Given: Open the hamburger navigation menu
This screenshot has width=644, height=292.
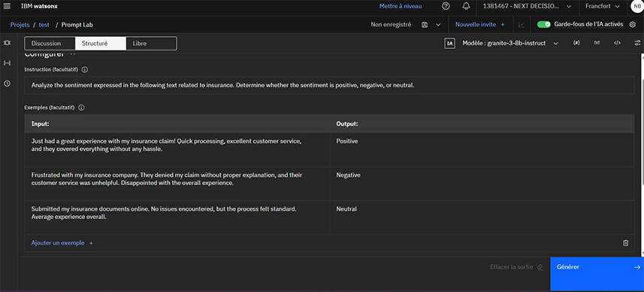Looking at the screenshot, I should 7,6.
